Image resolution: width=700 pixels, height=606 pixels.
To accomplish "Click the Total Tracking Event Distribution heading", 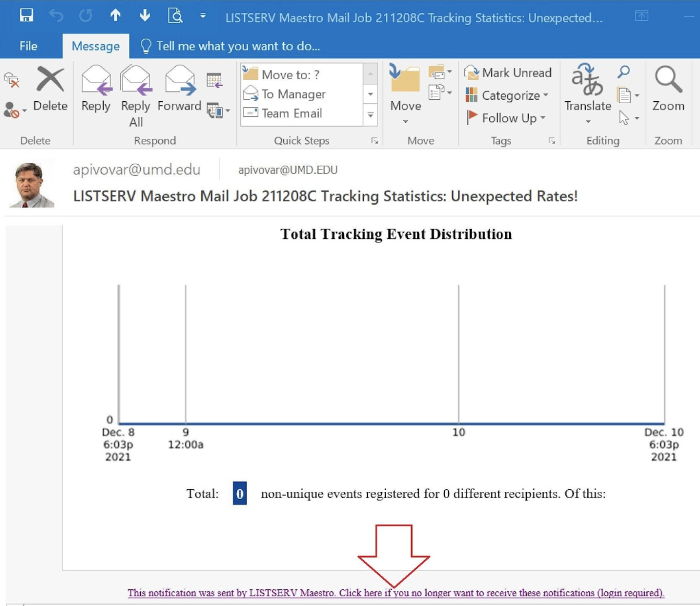I will point(396,234).
